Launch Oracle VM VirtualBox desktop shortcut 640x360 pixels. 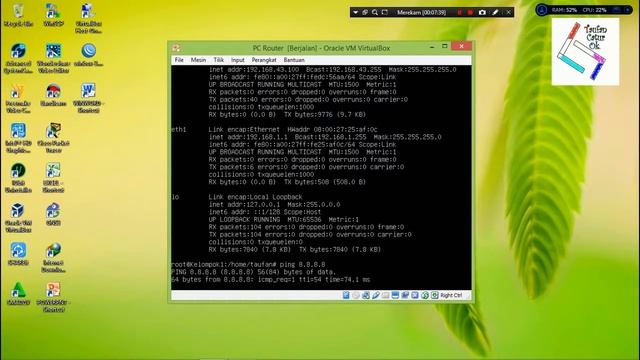click(x=18, y=218)
